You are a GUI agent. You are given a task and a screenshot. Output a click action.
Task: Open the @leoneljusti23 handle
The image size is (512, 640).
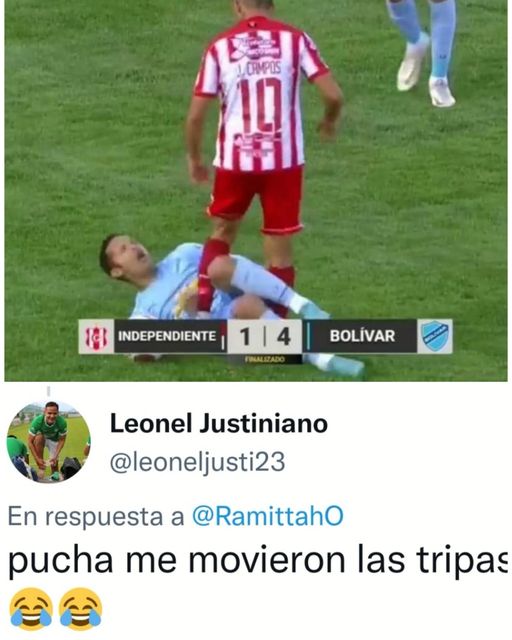[198, 462]
